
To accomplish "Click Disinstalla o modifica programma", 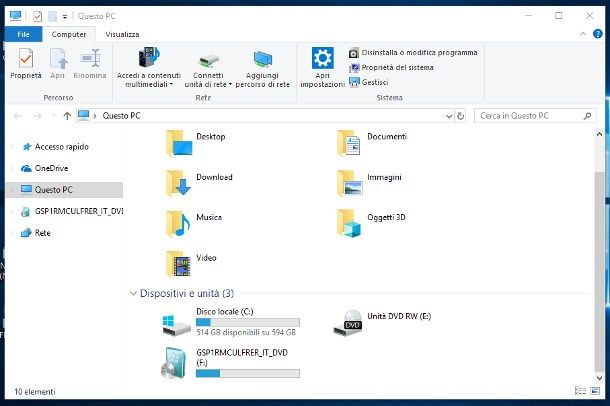I will 413,52.
